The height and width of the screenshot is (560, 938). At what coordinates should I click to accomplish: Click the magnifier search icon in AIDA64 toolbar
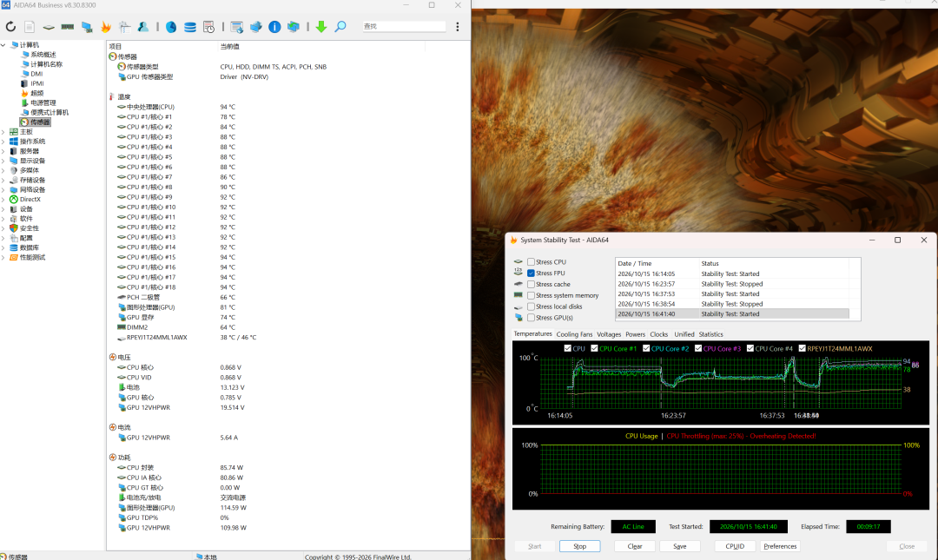click(x=340, y=26)
